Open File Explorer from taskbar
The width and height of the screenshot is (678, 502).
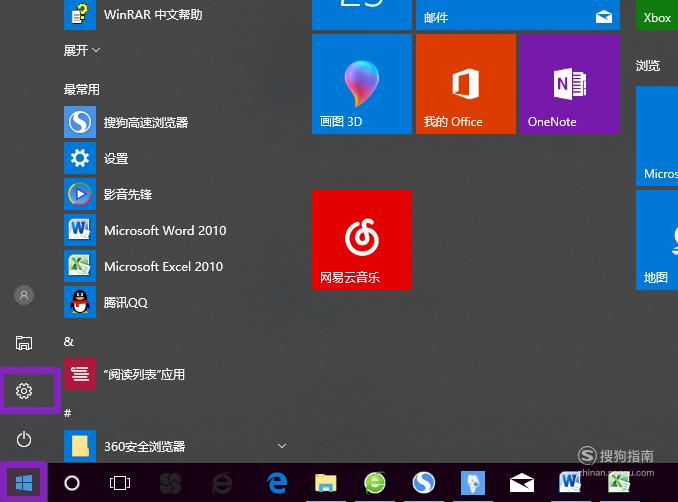[x=326, y=483]
